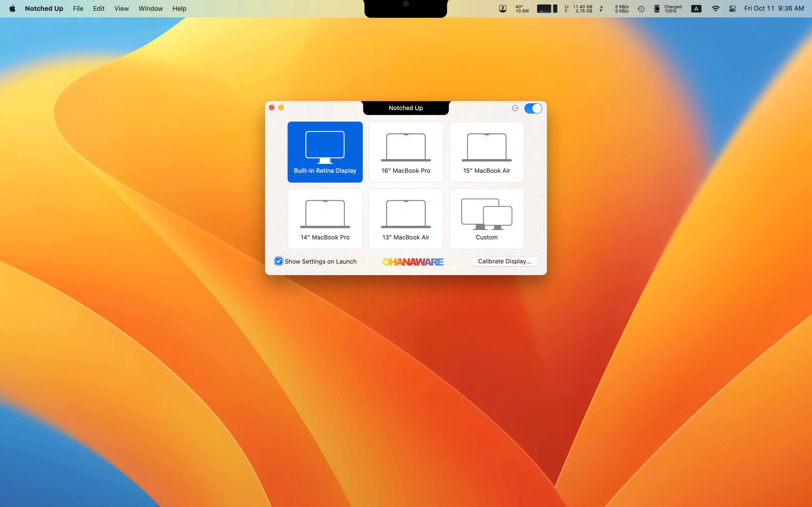Open the File menu
The image size is (812, 507).
coord(78,9)
